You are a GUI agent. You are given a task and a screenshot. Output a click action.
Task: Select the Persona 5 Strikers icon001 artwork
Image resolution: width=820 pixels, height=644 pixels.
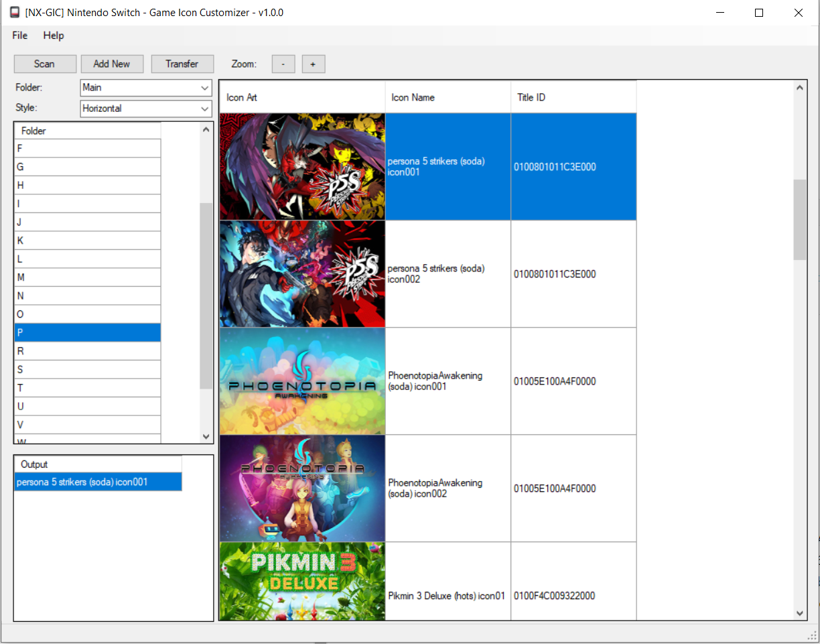tap(302, 167)
